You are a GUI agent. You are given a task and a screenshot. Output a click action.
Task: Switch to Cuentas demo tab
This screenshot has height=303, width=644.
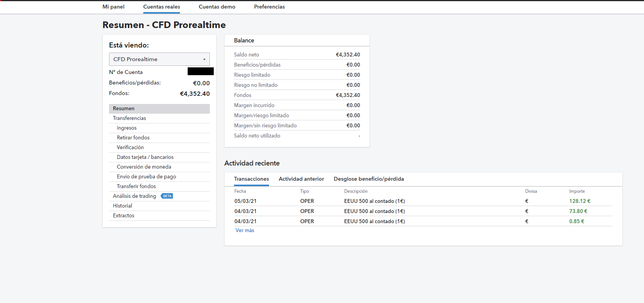pos(217,7)
